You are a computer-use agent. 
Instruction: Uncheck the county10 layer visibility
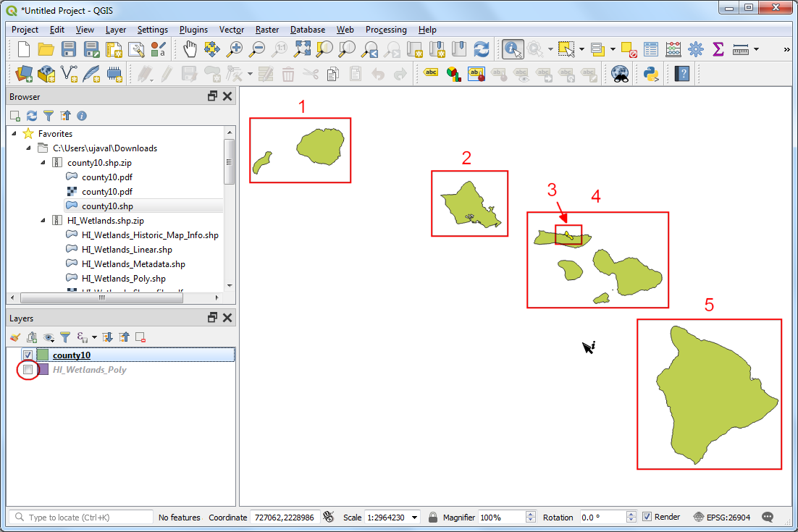click(28, 355)
